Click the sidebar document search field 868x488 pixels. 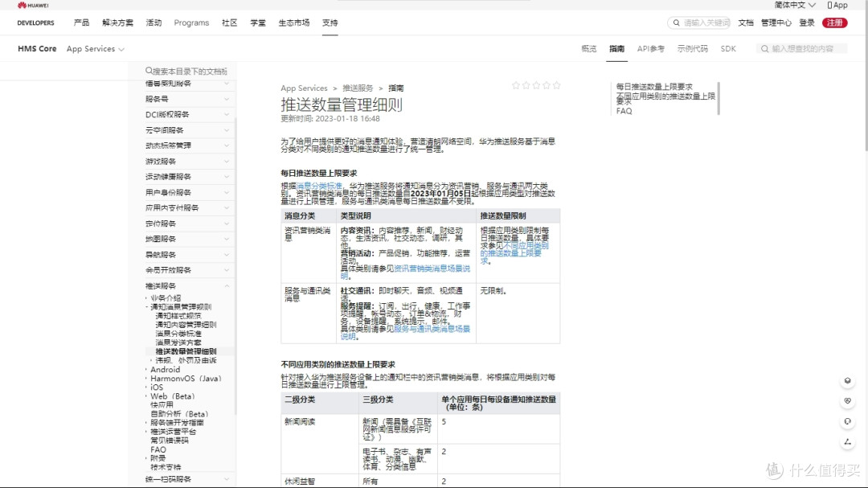pos(190,72)
